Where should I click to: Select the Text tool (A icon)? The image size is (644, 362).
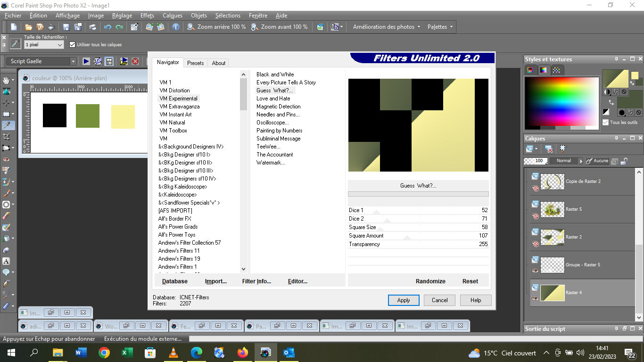click(x=6, y=261)
